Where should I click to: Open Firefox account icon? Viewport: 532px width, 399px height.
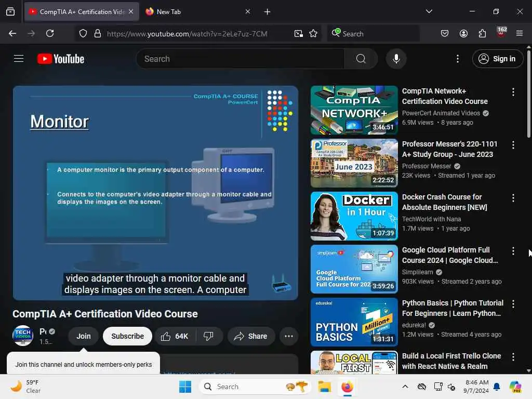point(463,33)
